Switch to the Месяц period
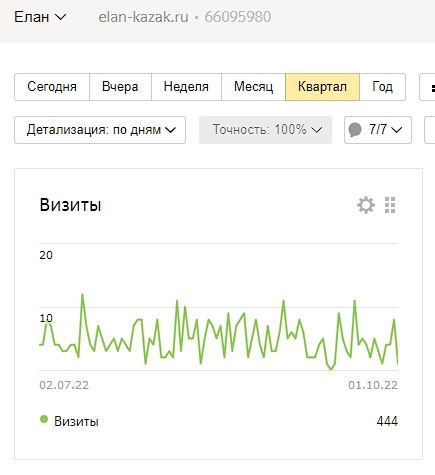The width and height of the screenshot is (435, 475). 253,87
